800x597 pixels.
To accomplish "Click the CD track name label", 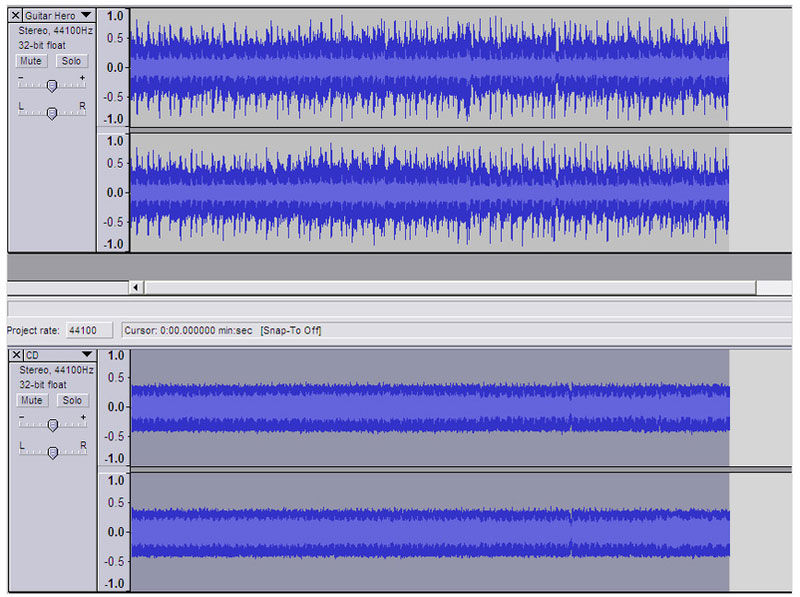I will [32, 355].
